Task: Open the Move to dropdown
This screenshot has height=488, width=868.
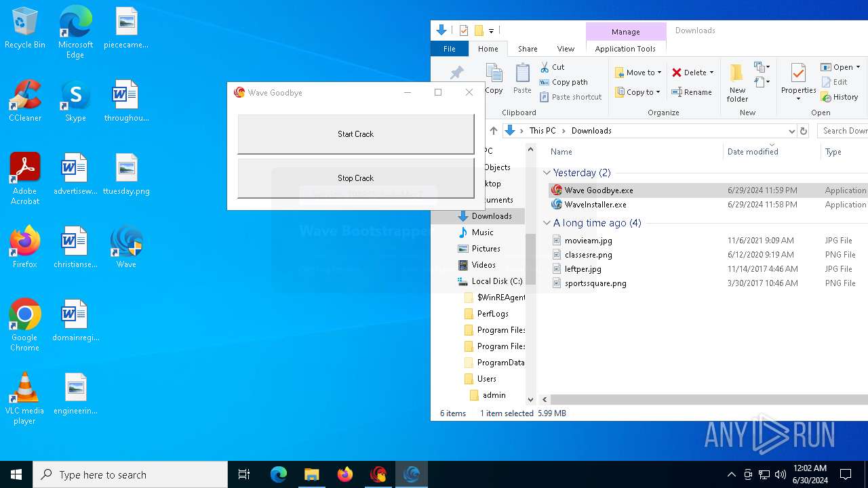Action: pyautogui.click(x=637, y=73)
